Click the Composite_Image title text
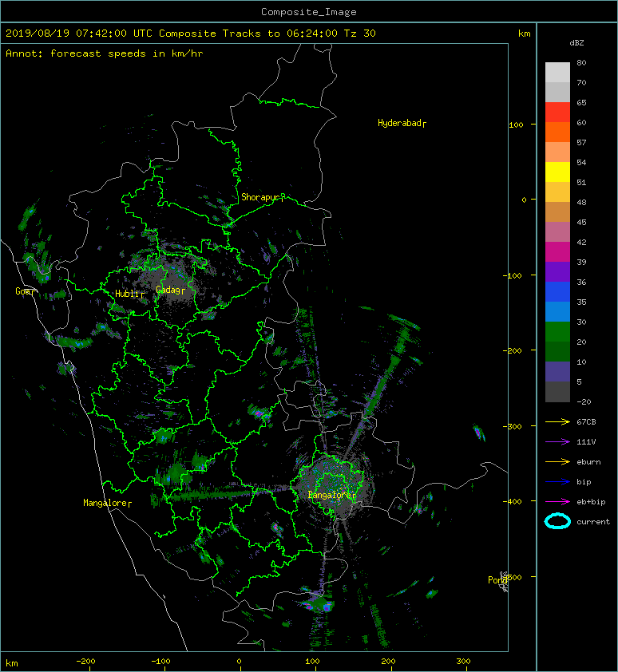The height and width of the screenshot is (672, 618). click(309, 12)
